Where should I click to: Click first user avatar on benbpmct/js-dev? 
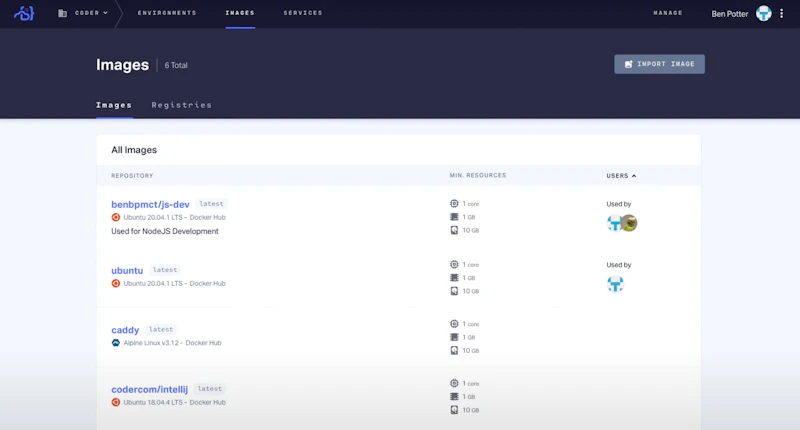(614, 223)
